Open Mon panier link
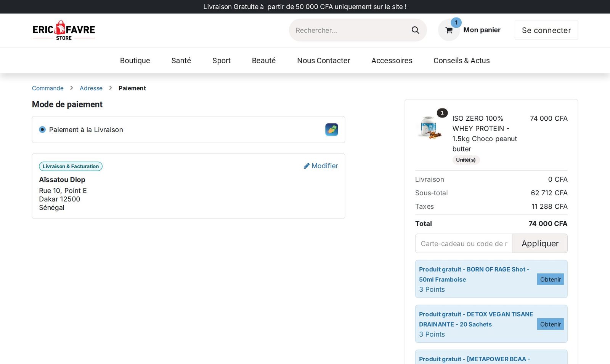This screenshot has height=364, width=610. [x=482, y=30]
